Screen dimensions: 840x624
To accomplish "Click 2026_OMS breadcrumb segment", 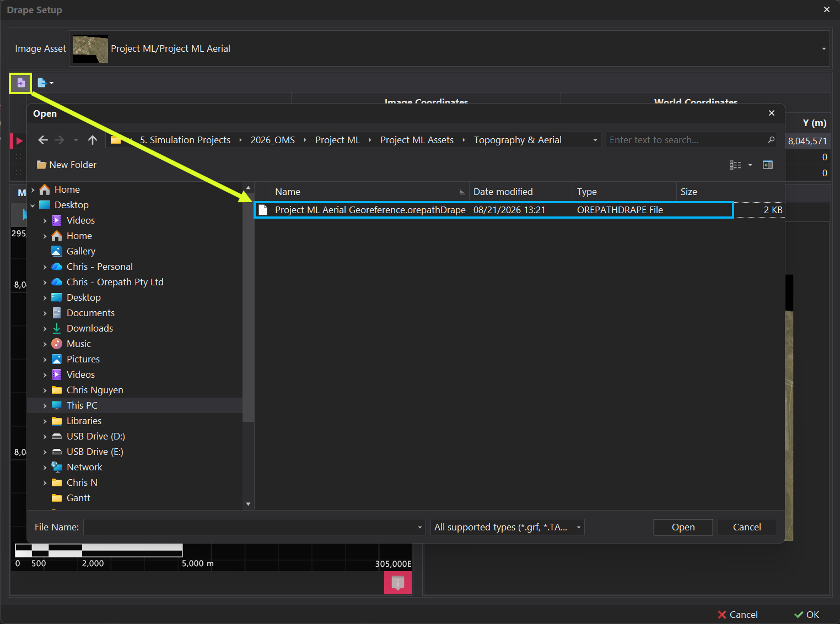I will pyautogui.click(x=273, y=140).
